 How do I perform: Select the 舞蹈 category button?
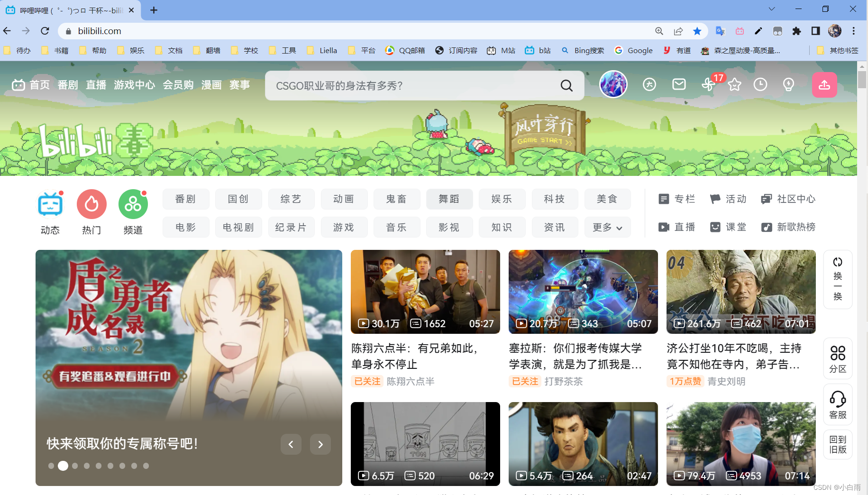(x=449, y=199)
